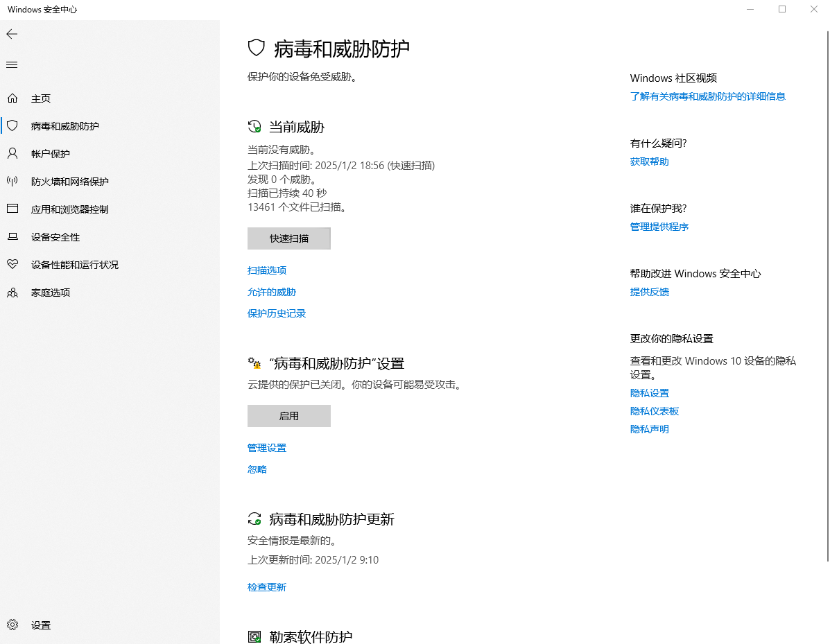This screenshot has width=830, height=644.
Task: Click the 上次更新时间: 2025/1/2 9:10 text
Action: 313,560
